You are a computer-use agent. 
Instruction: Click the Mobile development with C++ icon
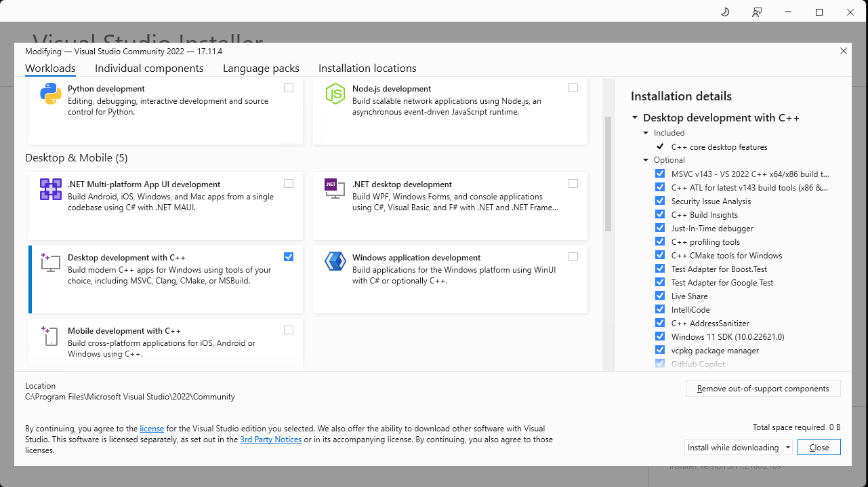tap(51, 336)
